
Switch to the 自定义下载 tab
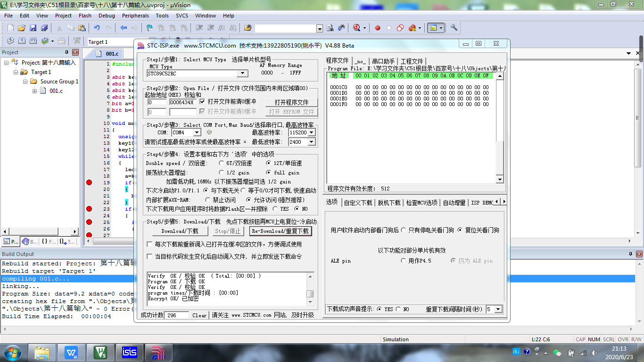point(358,202)
